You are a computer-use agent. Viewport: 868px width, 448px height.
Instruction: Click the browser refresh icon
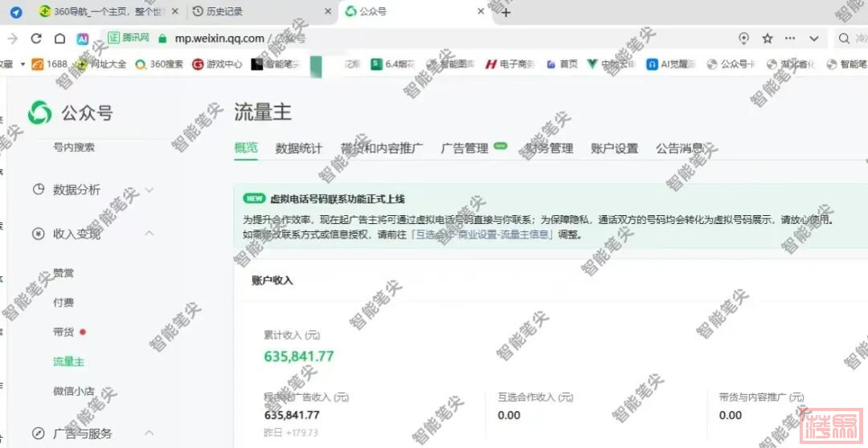[36, 39]
